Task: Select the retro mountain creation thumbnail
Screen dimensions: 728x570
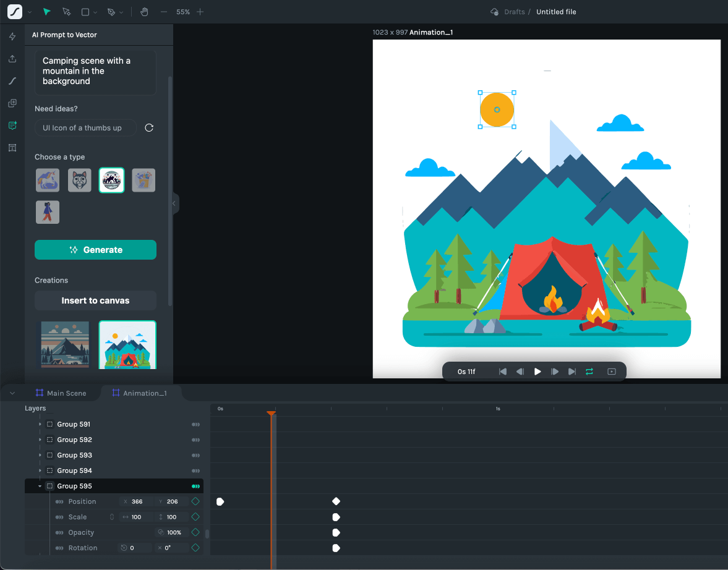Action: (65, 344)
